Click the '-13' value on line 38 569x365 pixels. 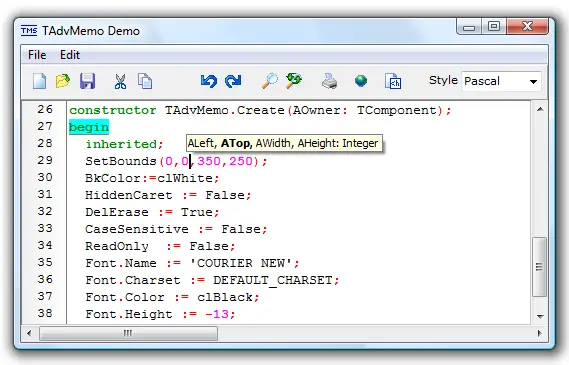tap(217, 314)
